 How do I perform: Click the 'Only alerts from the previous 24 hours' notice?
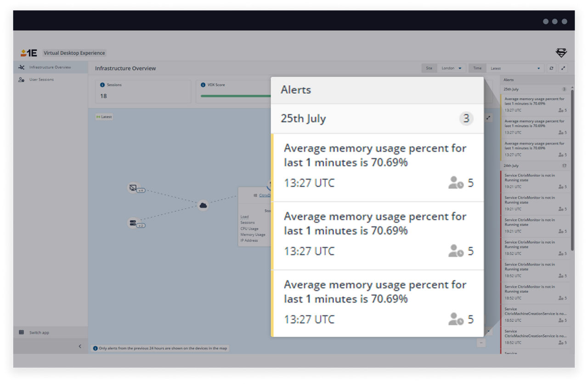tap(160, 348)
